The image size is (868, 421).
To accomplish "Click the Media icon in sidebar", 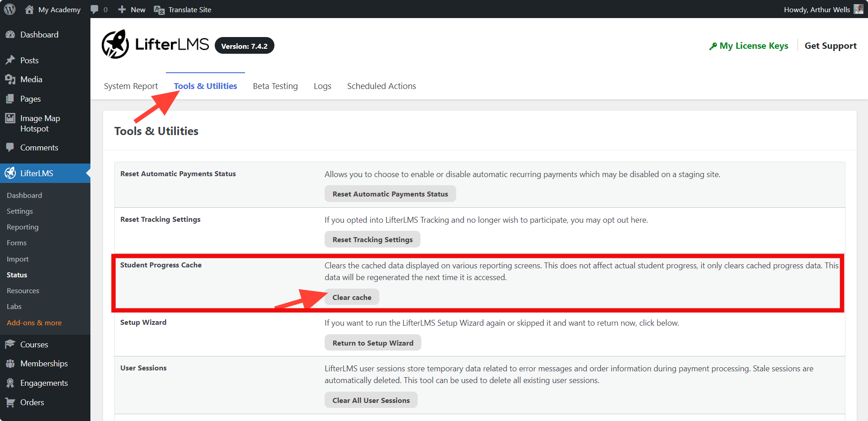I will coord(10,80).
